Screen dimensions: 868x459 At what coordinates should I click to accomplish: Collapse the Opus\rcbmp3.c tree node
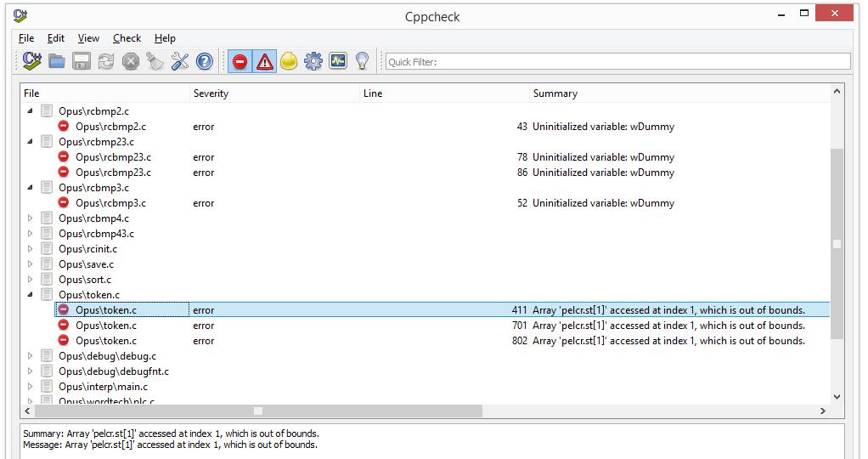click(x=30, y=187)
